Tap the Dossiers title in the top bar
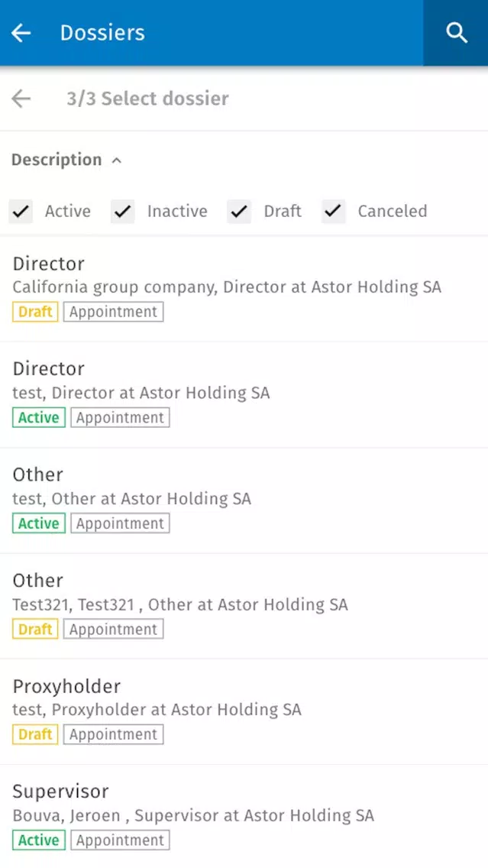 click(x=102, y=33)
